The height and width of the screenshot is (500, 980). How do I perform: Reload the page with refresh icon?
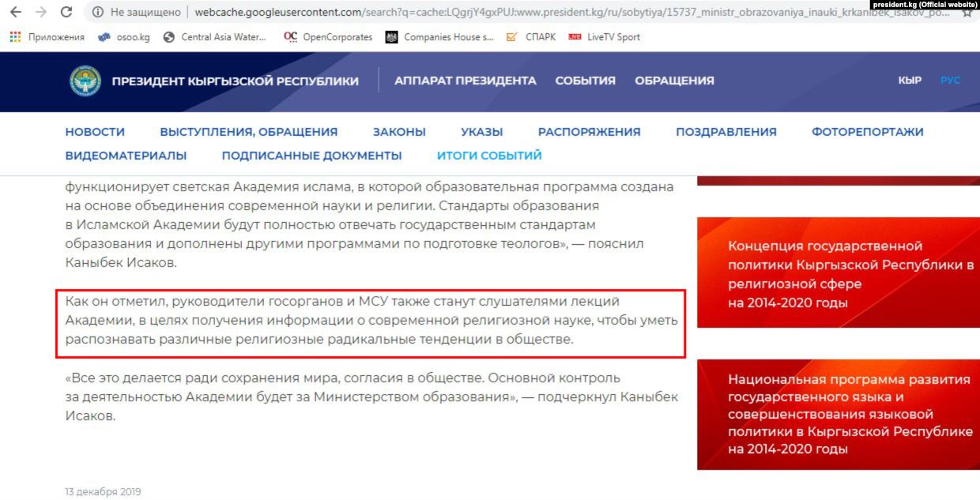(x=66, y=13)
